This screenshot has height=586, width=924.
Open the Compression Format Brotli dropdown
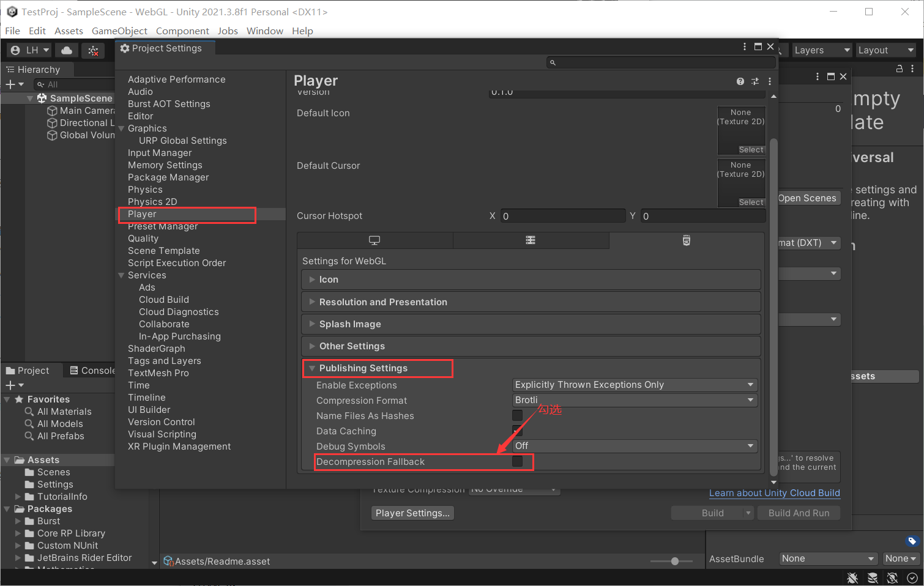(x=635, y=400)
